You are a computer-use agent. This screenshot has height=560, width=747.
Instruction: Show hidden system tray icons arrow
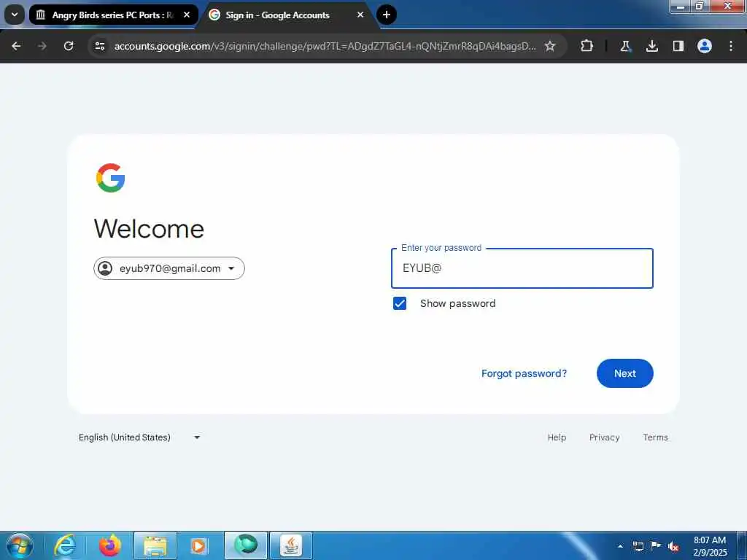click(x=620, y=546)
